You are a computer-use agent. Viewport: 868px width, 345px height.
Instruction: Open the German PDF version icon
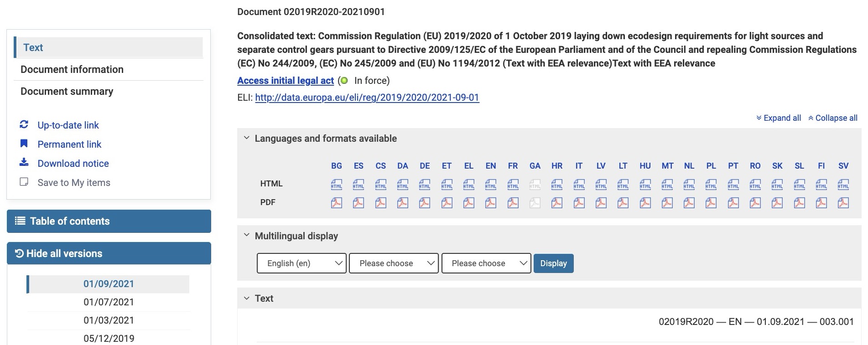[425, 202]
